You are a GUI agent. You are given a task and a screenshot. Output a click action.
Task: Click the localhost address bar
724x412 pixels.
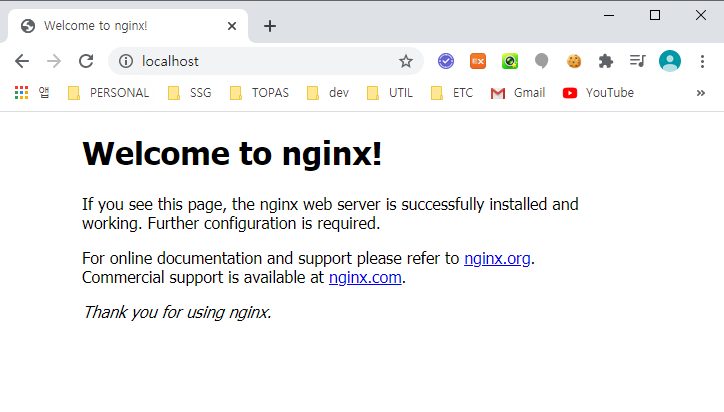(265, 61)
